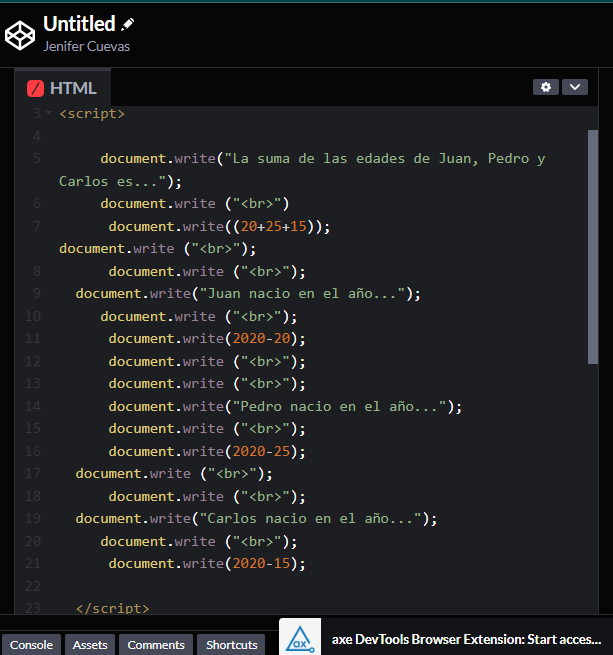613x655 pixels.
Task: Click the 2020-20 expression
Action: click(x=261, y=338)
